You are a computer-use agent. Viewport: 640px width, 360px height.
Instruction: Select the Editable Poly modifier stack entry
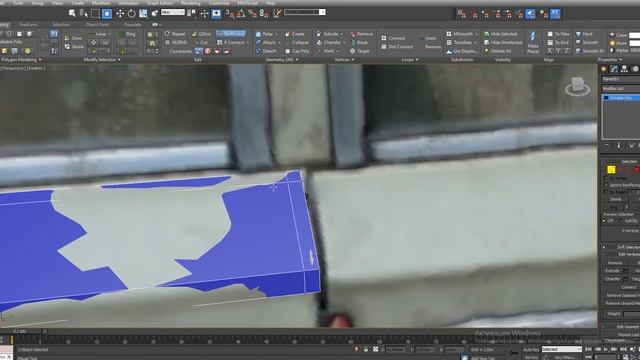[x=621, y=98]
